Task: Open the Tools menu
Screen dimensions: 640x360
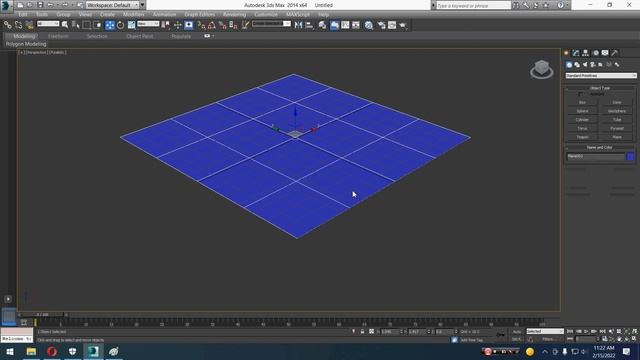Action: click(x=42, y=14)
